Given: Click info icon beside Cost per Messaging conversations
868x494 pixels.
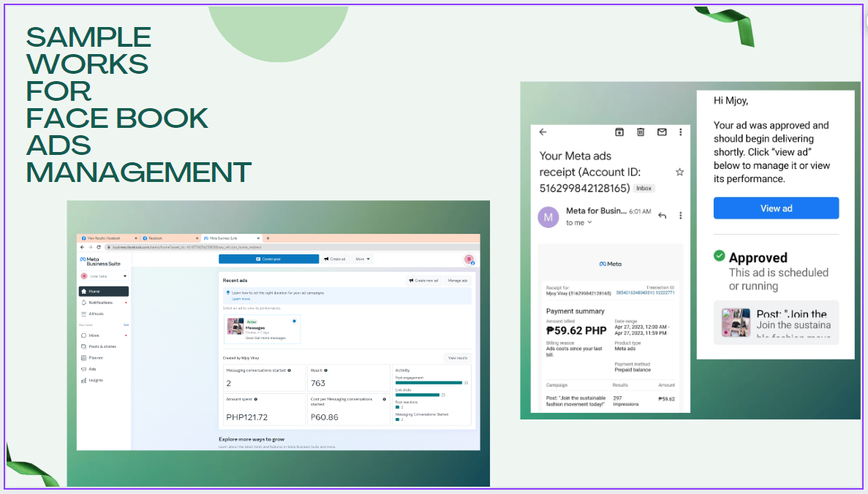Looking at the screenshot, I should click(384, 399).
